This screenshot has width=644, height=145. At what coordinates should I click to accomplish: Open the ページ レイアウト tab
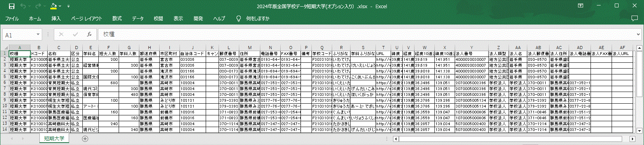point(87,18)
